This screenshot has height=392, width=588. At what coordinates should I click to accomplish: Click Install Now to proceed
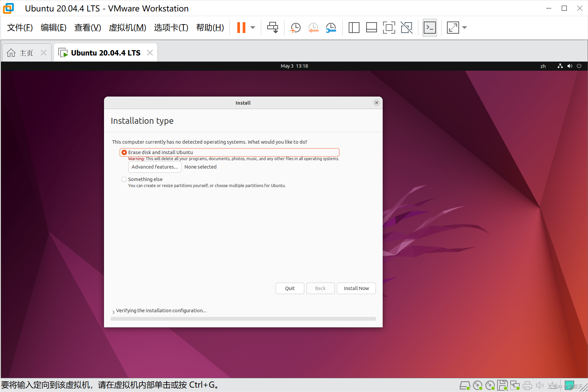coord(356,288)
